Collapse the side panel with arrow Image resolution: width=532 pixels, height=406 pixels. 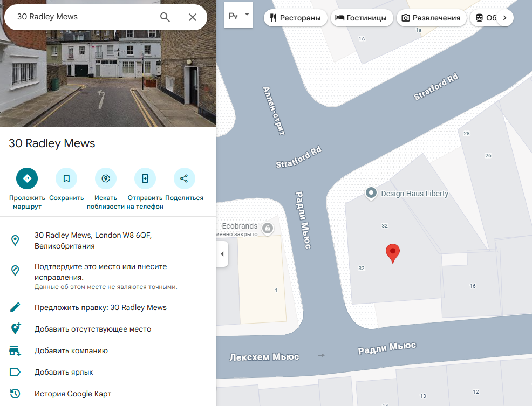click(222, 254)
